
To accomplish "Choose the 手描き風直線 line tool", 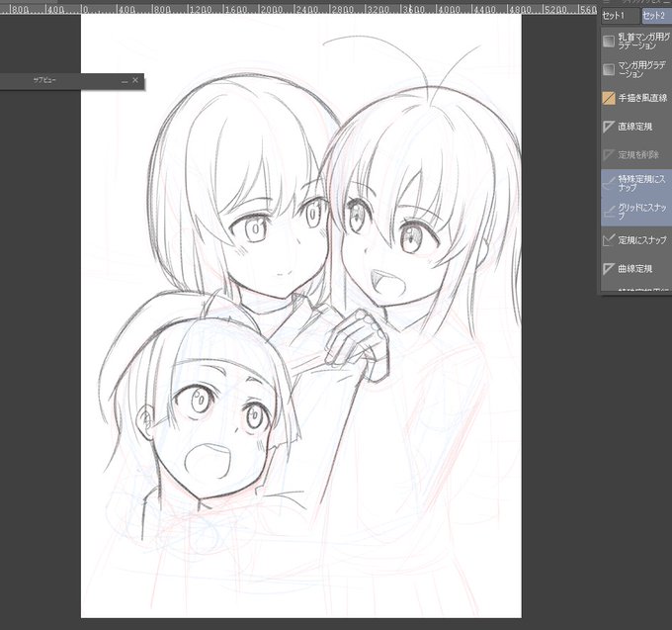I will point(636,98).
